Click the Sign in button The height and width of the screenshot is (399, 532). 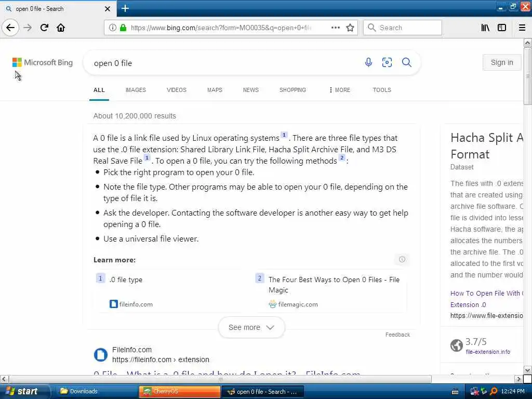(502, 62)
